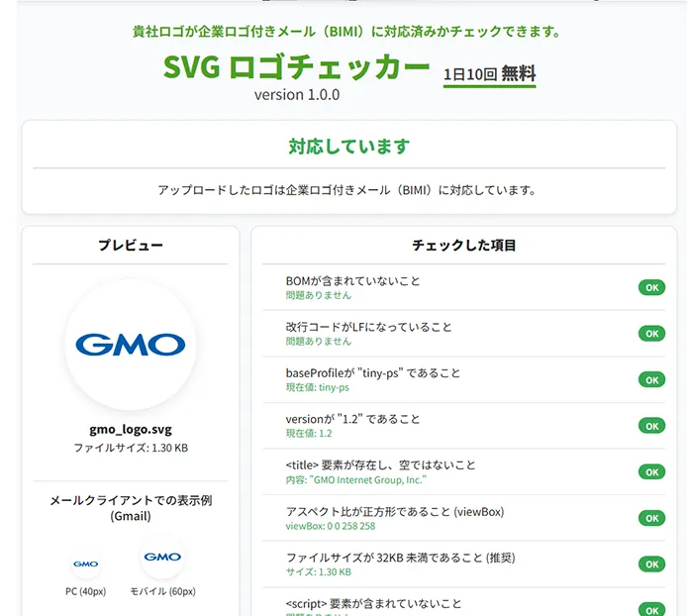Click the viewBox: 0 0 258 258 value
This screenshot has width=689, height=616.
click(x=331, y=526)
